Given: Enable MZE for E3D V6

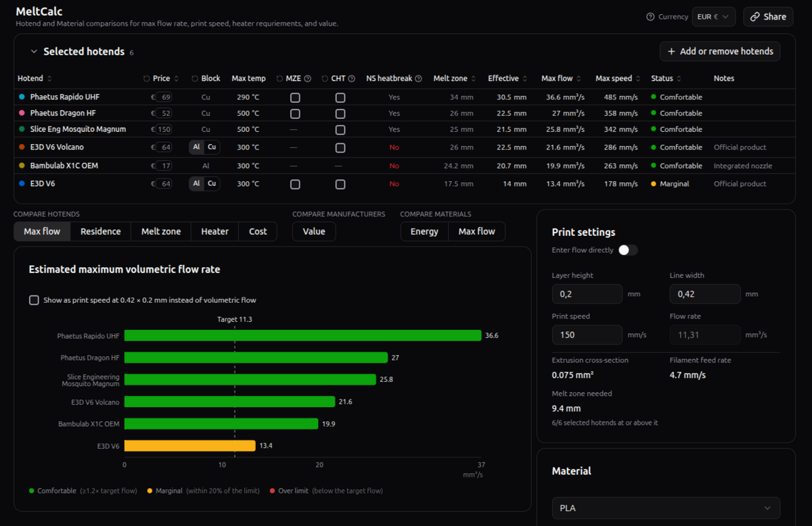Looking at the screenshot, I should tap(295, 184).
